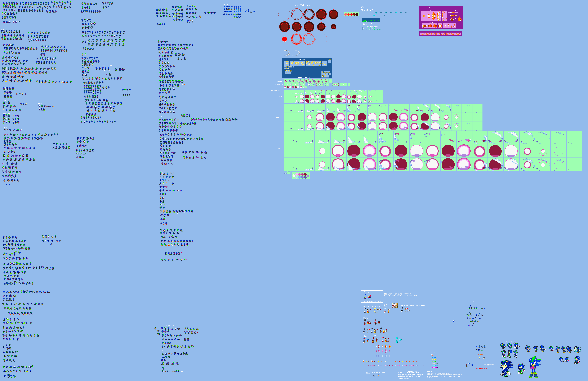This screenshot has width=588, height=381.
Task: Select the red Chaos Emerald color row
Action: 435,356
